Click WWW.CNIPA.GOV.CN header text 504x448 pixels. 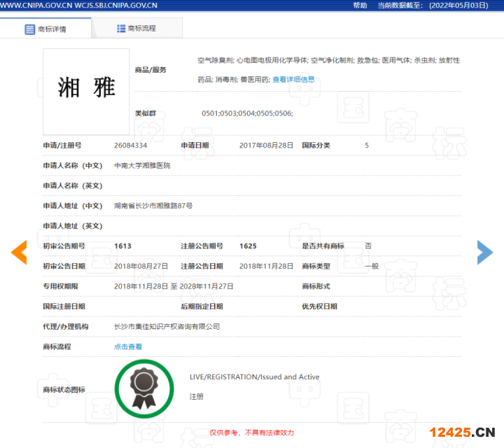click(36, 6)
